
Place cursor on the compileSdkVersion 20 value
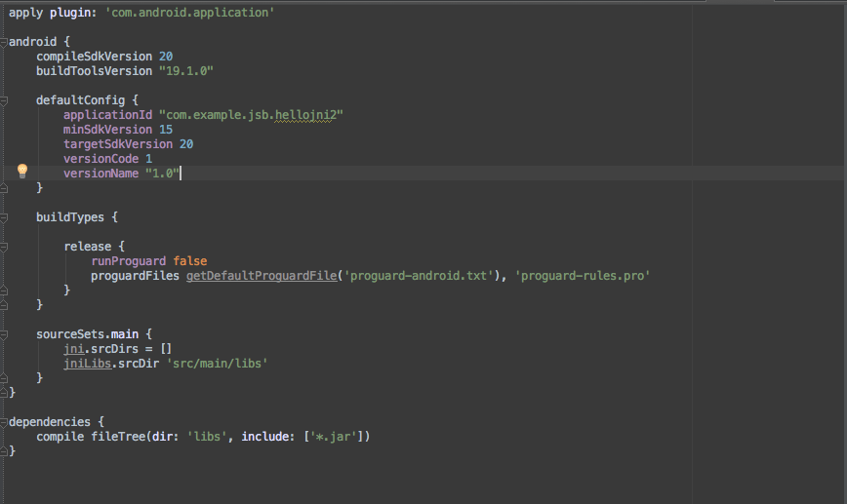point(166,57)
